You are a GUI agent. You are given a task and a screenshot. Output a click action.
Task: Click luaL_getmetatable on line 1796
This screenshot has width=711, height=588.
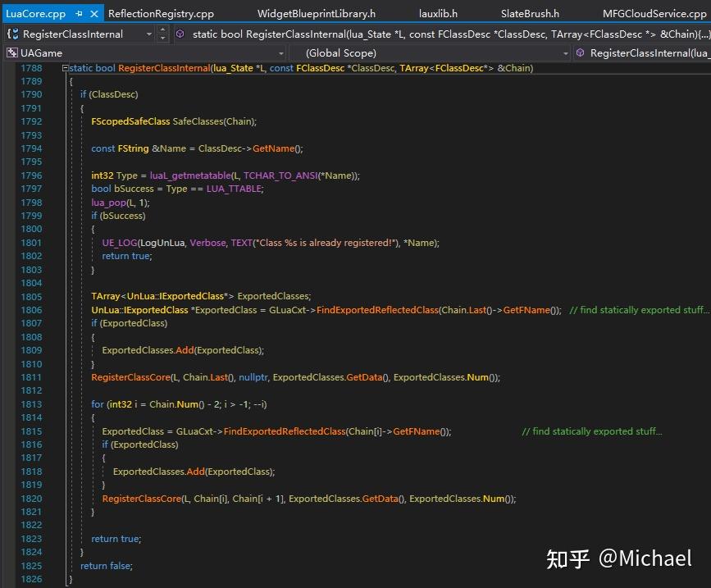pyautogui.click(x=190, y=175)
